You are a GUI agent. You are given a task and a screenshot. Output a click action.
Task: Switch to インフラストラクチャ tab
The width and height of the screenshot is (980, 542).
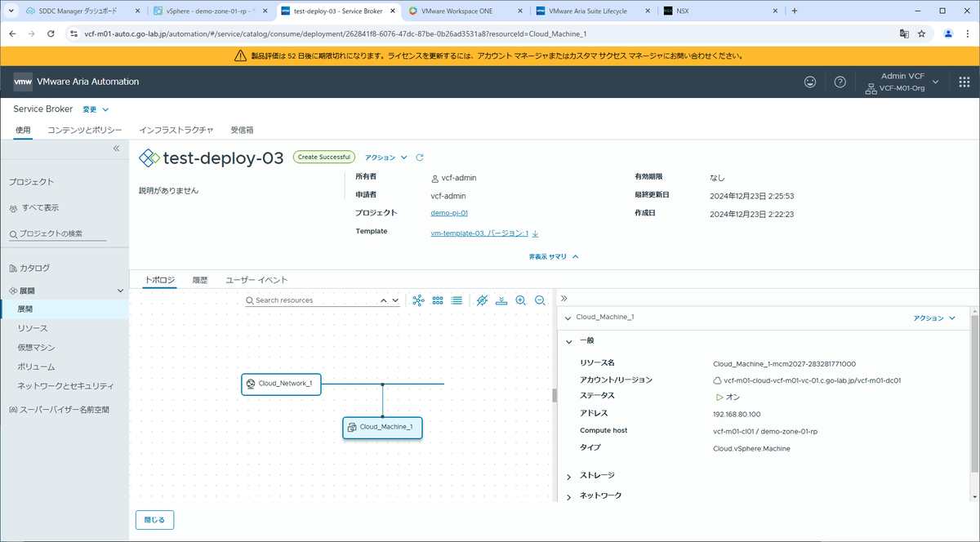point(176,130)
